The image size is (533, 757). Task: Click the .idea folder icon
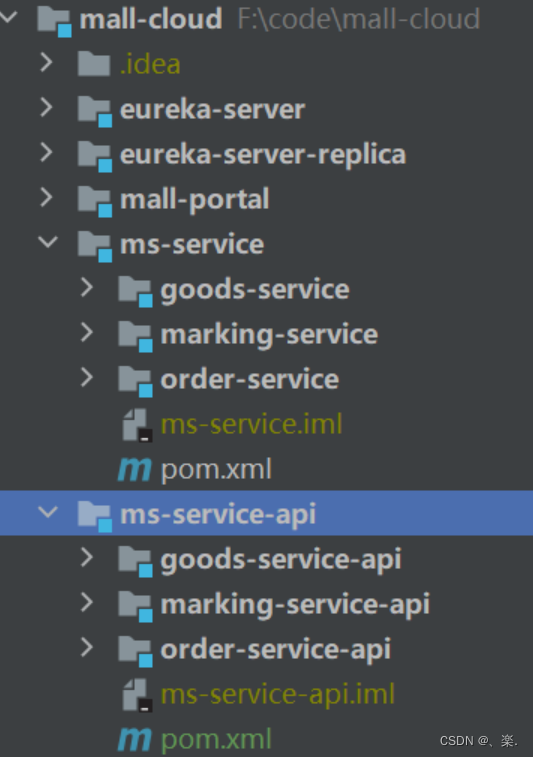coord(94,64)
